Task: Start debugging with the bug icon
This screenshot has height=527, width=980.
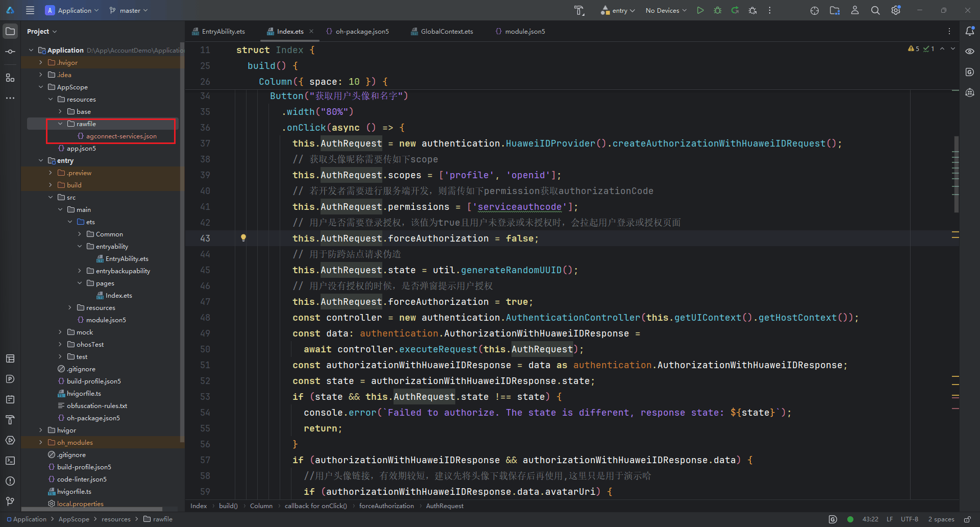Action: [x=718, y=10]
